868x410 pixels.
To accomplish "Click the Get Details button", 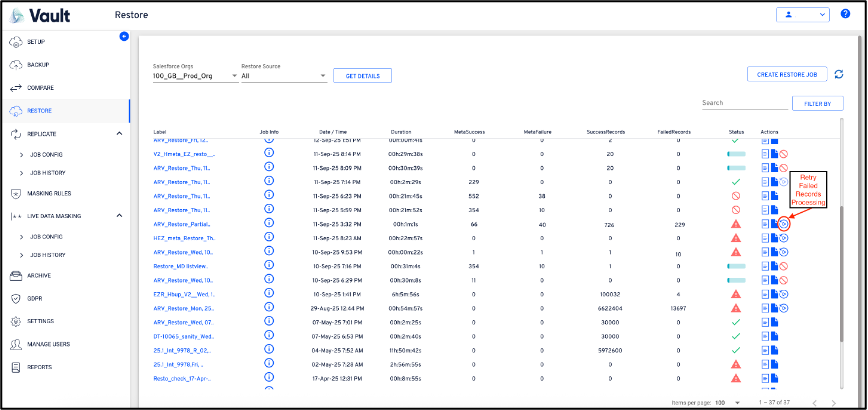I will [362, 76].
